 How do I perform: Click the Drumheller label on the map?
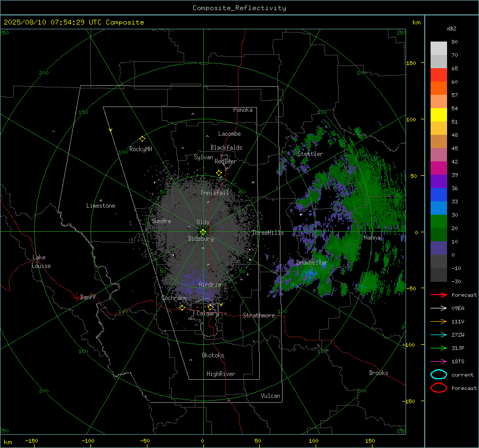[311, 263]
